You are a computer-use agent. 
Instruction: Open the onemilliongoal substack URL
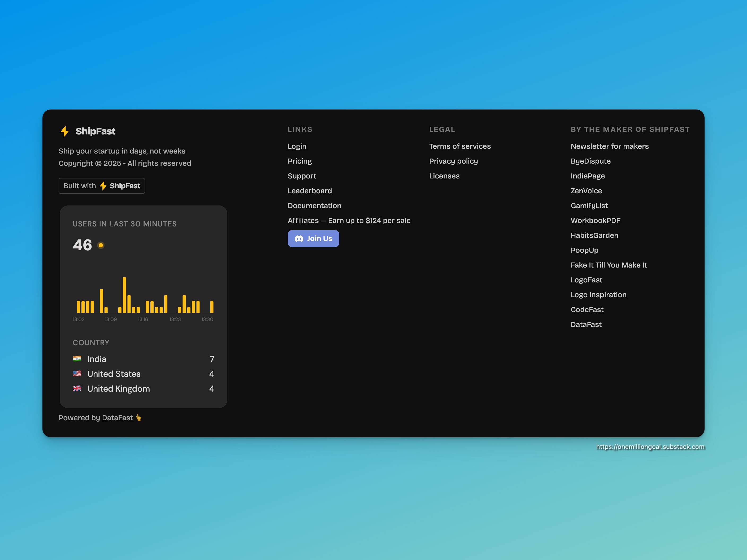650,447
